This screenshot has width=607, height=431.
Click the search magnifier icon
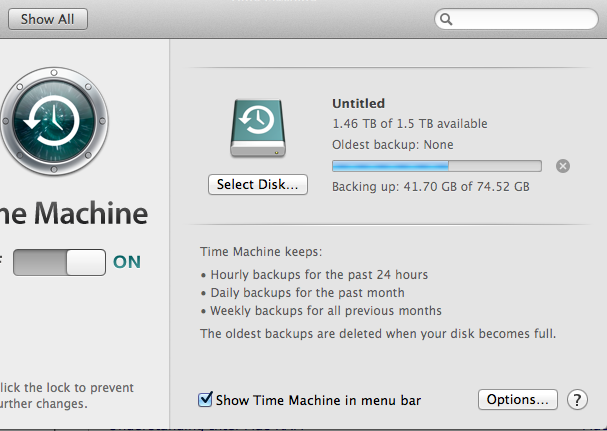(446, 19)
